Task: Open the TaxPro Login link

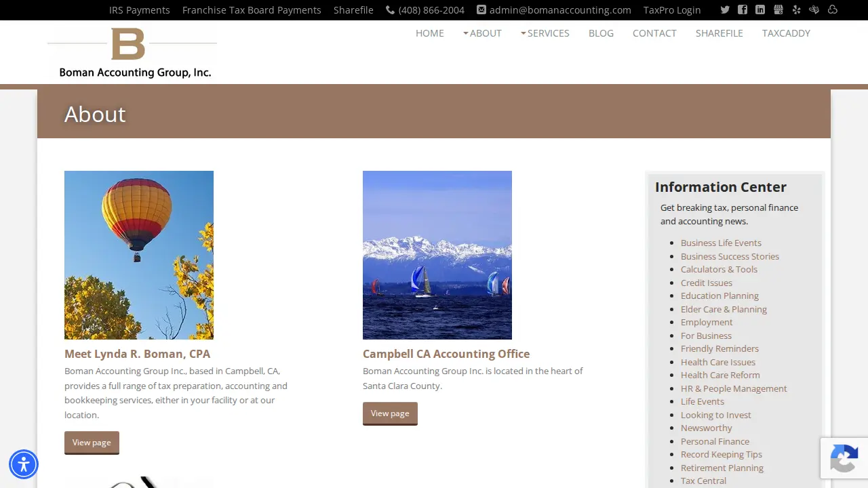Action: [672, 10]
